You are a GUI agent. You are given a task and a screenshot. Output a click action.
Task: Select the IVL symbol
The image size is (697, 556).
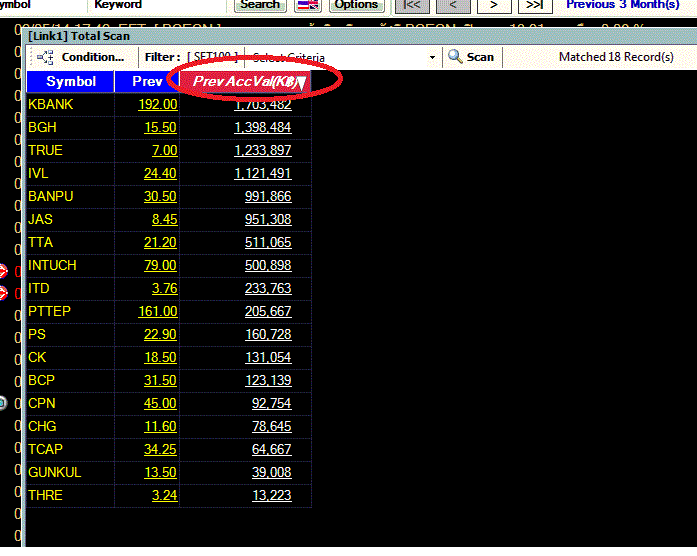tap(38, 173)
